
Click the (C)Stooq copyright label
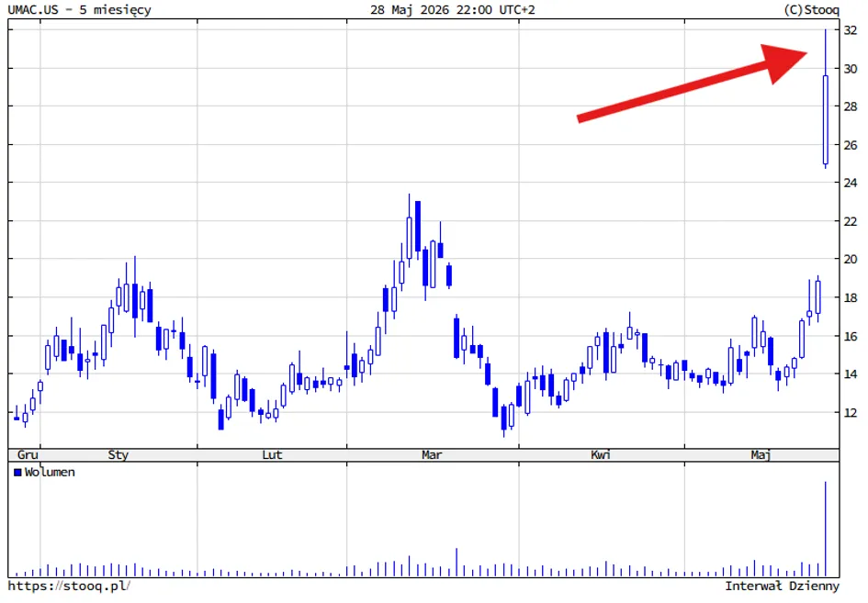[812, 9]
